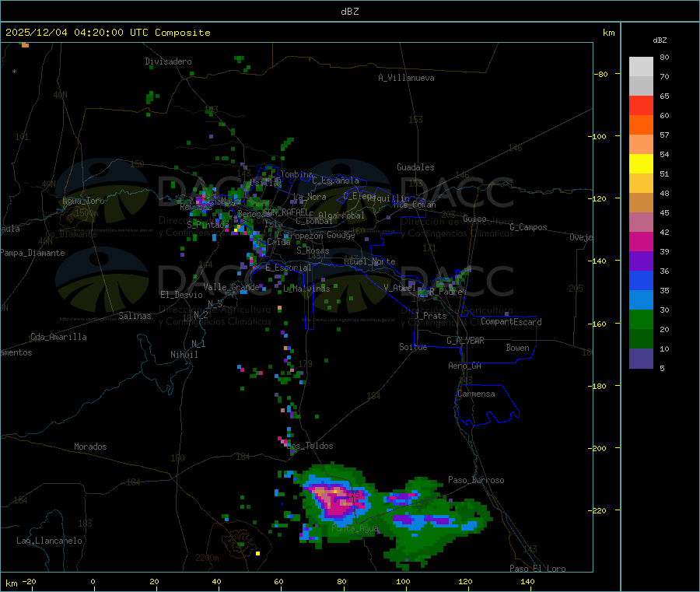Click the 'El_Desvio' location label
700x592 pixels.
pos(182,295)
